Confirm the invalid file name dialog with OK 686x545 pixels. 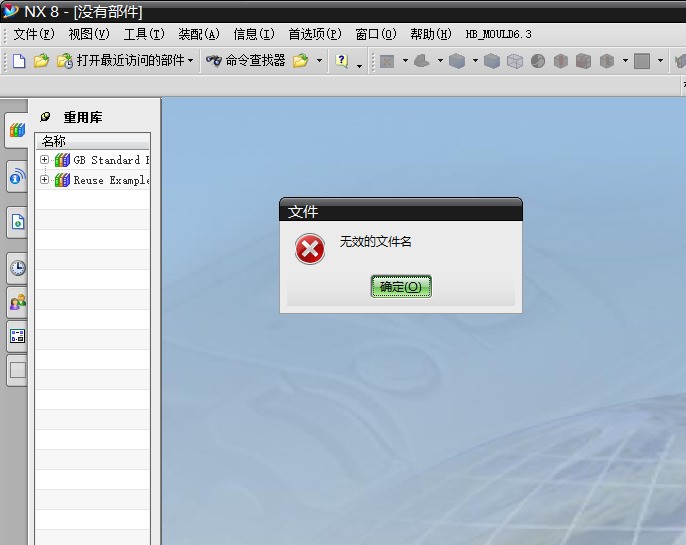point(401,286)
